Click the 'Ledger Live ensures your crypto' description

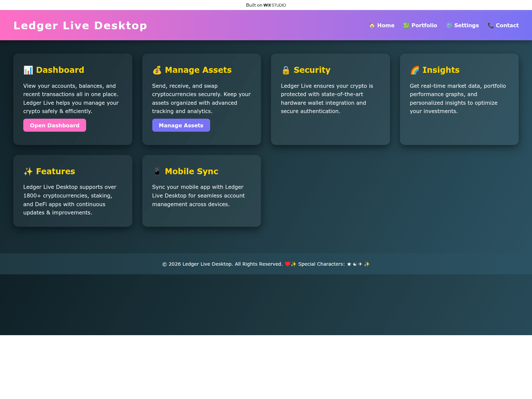point(327,98)
